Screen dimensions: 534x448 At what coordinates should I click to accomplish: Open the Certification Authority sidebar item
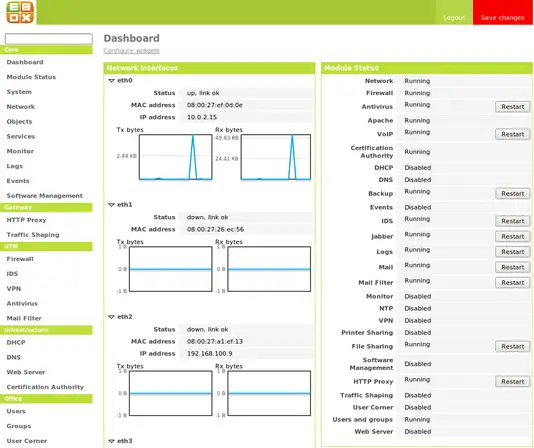click(45, 387)
